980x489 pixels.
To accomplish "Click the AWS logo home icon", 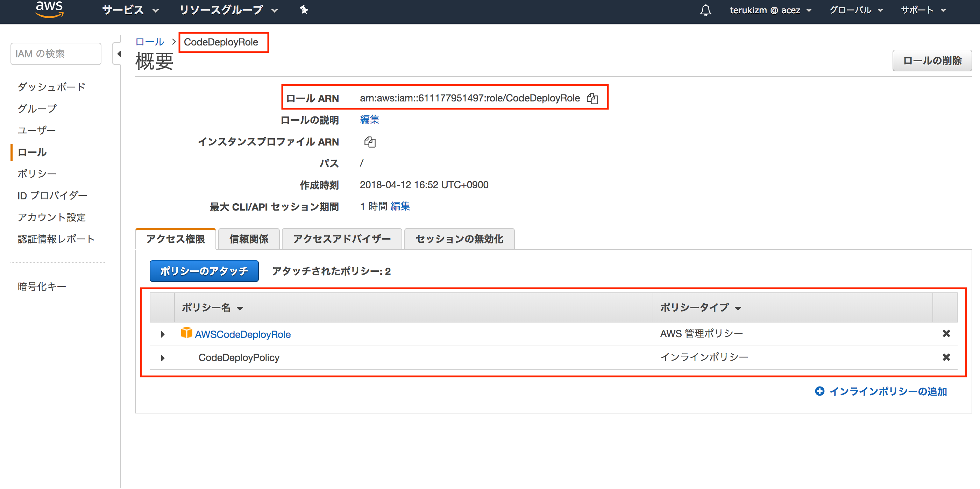I will (49, 9).
